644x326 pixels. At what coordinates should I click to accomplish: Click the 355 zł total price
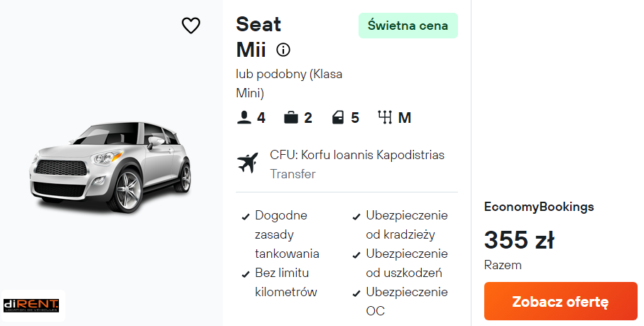(519, 240)
